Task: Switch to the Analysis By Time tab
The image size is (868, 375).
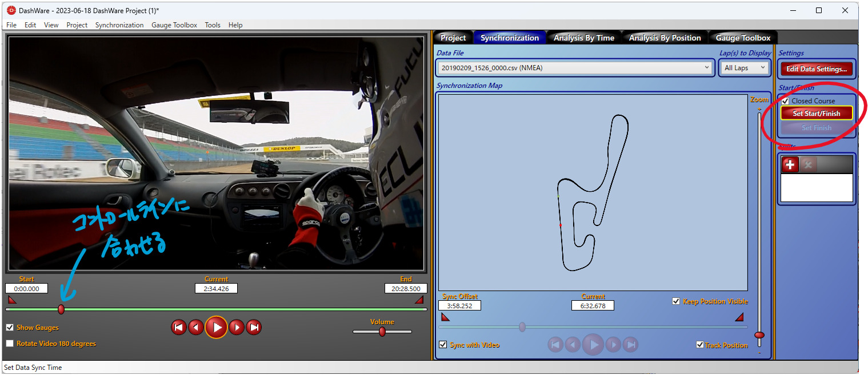Action: (583, 38)
